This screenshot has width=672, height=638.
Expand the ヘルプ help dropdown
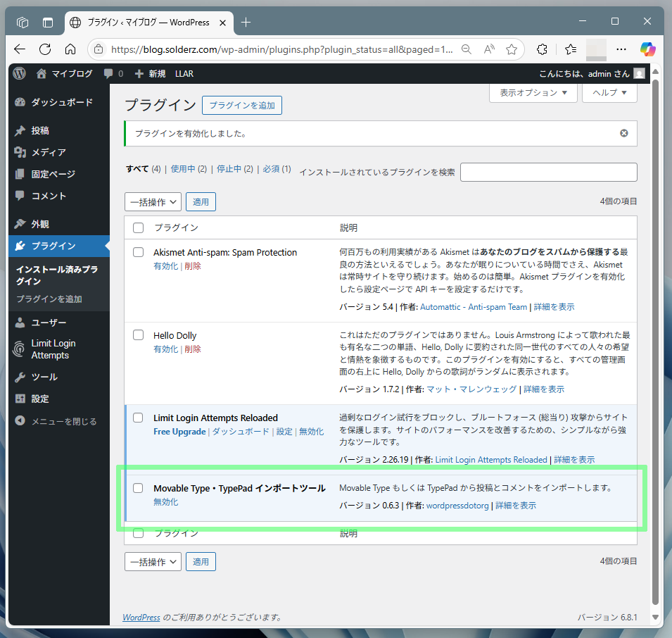click(x=609, y=93)
